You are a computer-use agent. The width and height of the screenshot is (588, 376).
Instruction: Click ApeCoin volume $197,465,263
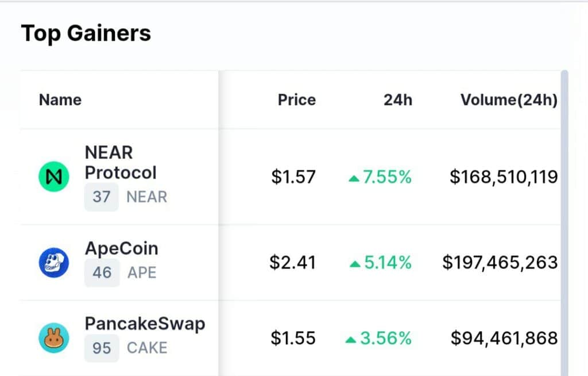[x=500, y=262]
